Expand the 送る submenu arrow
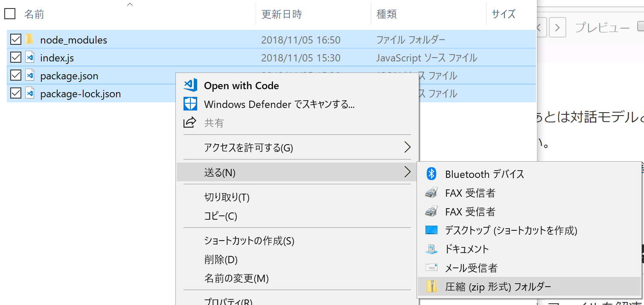The width and height of the screenshot is (644, 305). click(x=408, y=172)
